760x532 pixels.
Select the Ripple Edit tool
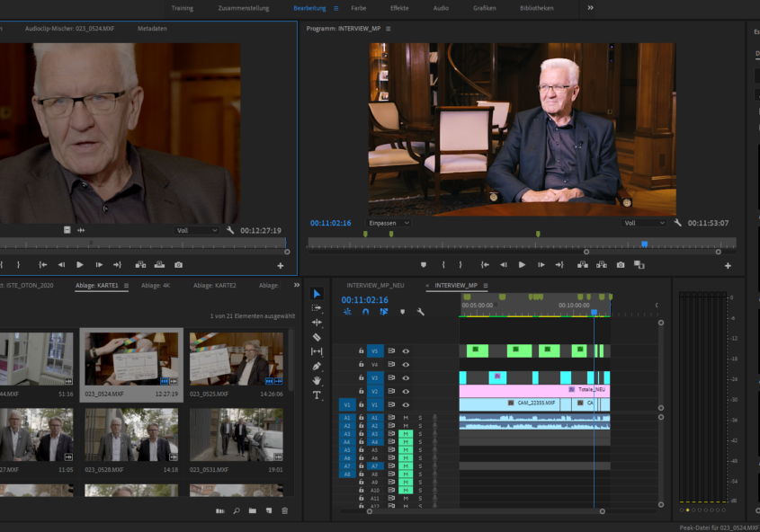(317, 323)
